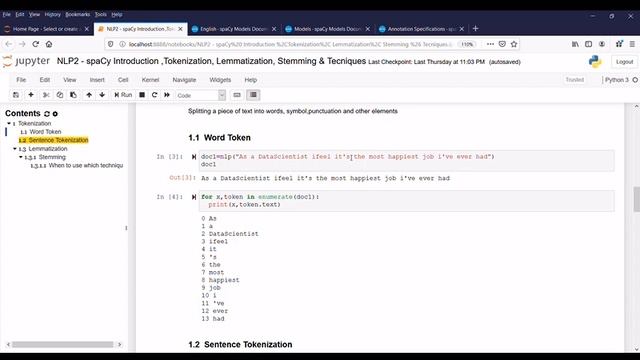The image size is (640, 360).
Task: Switch to Annotation Specifications tab
Action: (x=422, y=29)
